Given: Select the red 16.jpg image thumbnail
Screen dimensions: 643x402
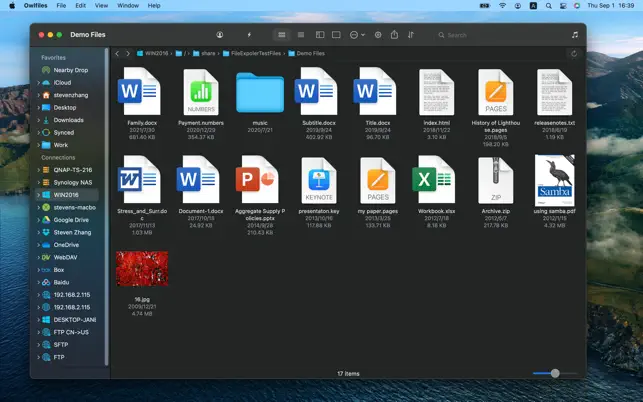Looking at the screenshot, I should [x=142, y=269].
